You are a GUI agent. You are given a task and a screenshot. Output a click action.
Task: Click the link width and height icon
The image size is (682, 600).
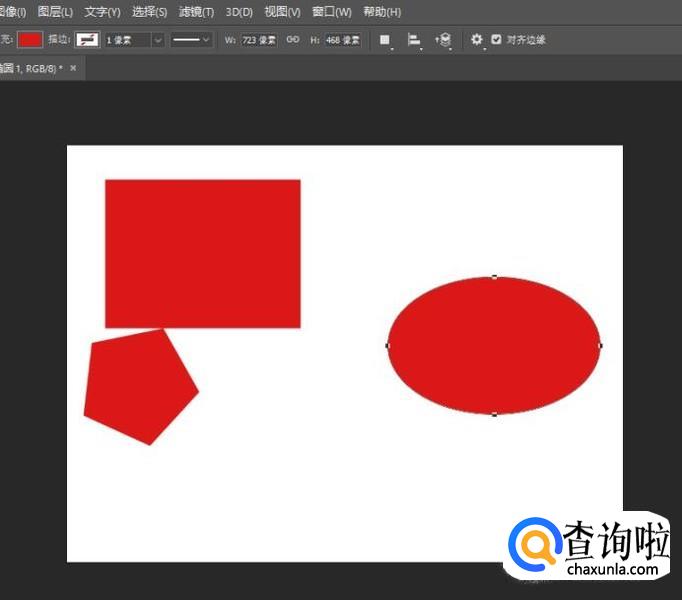click(x=293, y=40)
